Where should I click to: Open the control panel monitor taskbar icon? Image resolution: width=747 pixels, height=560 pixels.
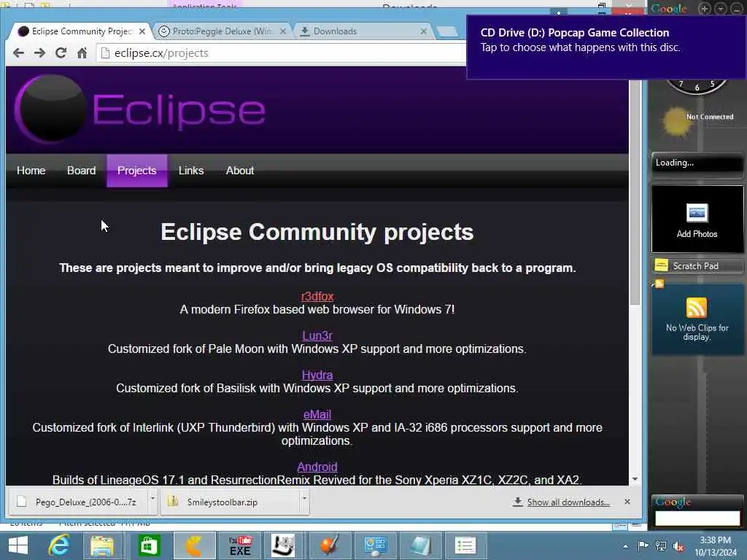click(x=375, y=545)
